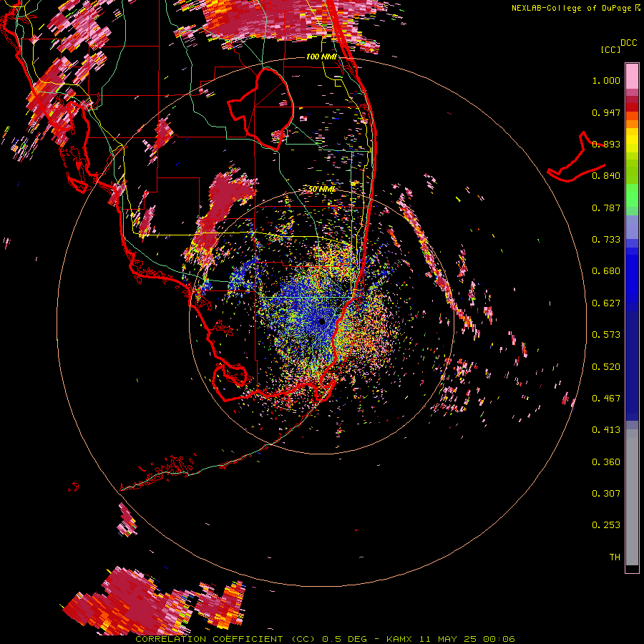Click the 1.000 value on the scale

pos(606,80)
